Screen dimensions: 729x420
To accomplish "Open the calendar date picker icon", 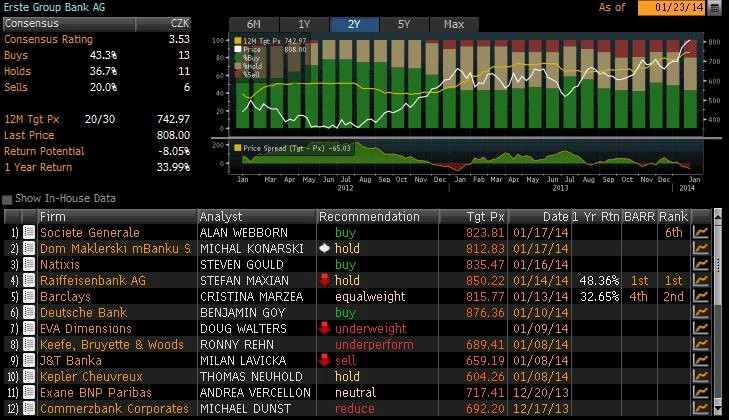I will (x=714, y=8).
